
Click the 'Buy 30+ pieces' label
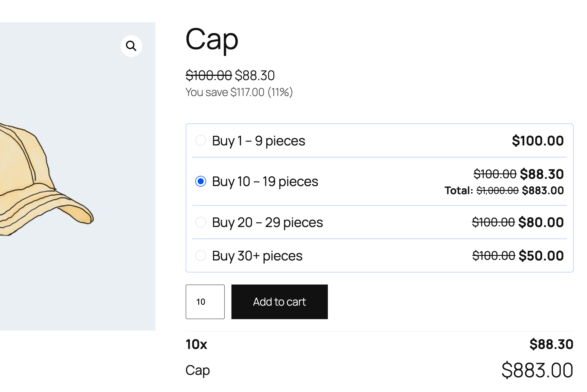(x=257, y=256)
